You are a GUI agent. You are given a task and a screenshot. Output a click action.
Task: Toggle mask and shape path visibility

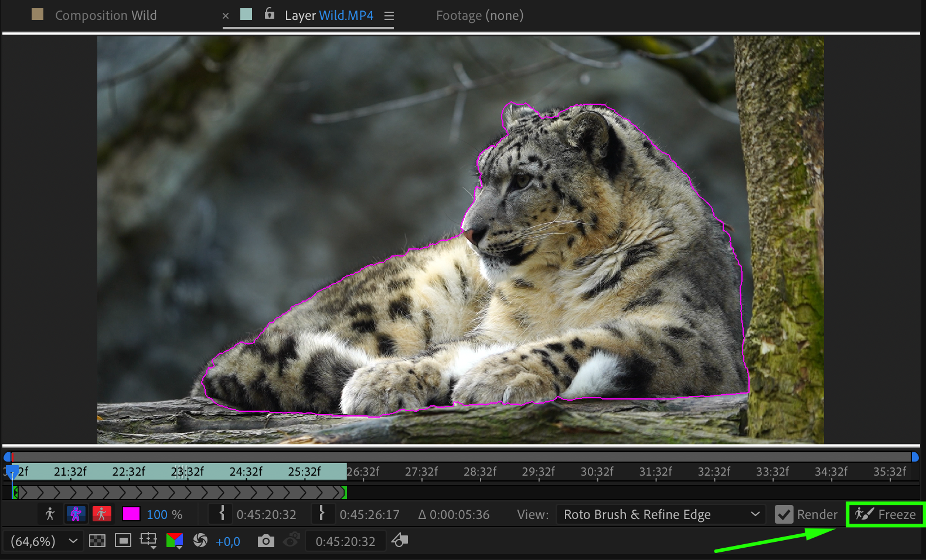pyautogui.click(x=123, y=541)
